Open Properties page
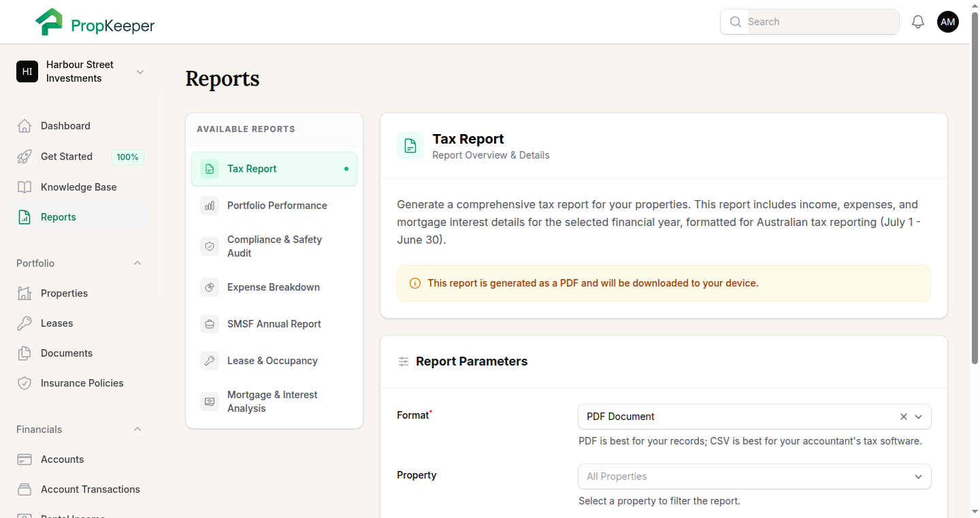980x518 pixels. tap(80, 293)
